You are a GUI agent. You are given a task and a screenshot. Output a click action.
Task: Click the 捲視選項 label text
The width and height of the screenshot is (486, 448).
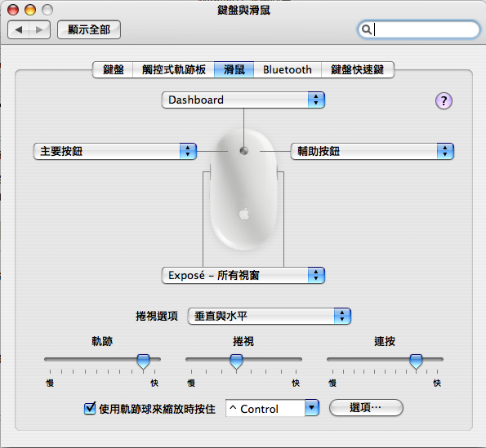tap(157, 316)
